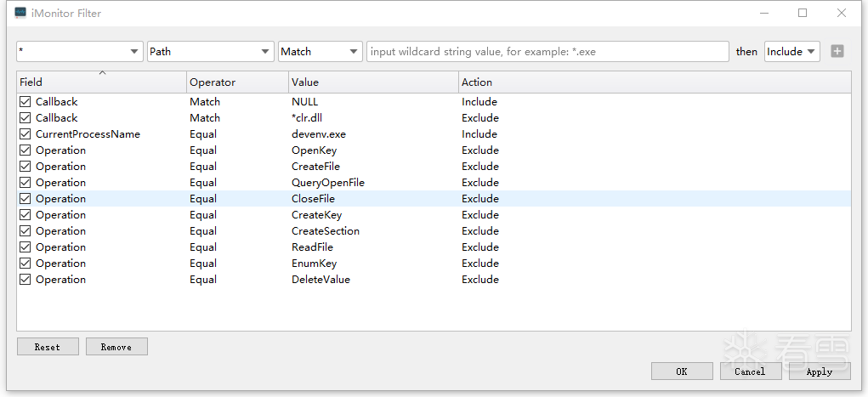Open the Path field dropdown

pos(209,52)
